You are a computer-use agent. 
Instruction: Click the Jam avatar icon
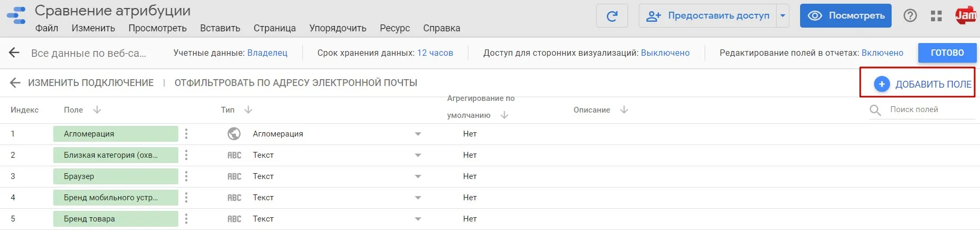967,16
